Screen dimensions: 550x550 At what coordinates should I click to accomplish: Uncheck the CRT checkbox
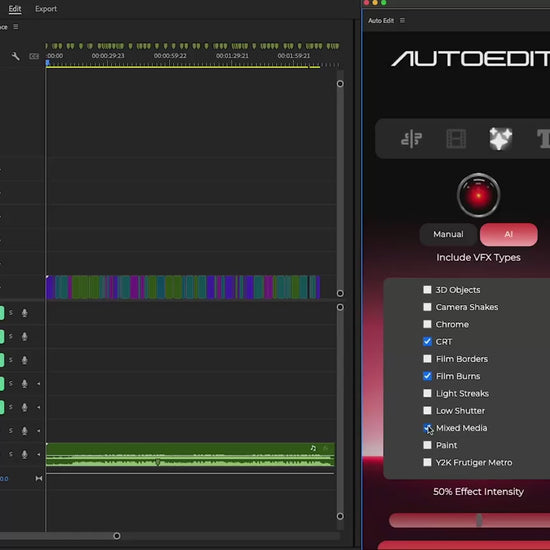tap(427, 341)
